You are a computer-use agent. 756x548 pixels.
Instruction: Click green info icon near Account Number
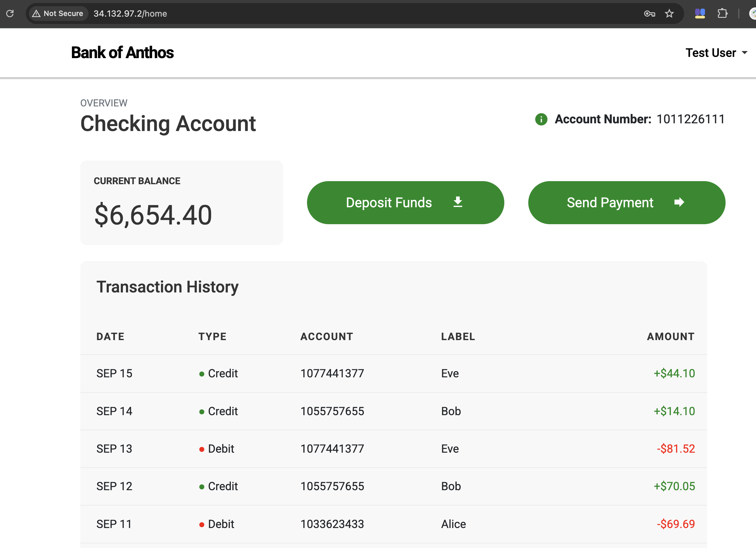point(541,119)
